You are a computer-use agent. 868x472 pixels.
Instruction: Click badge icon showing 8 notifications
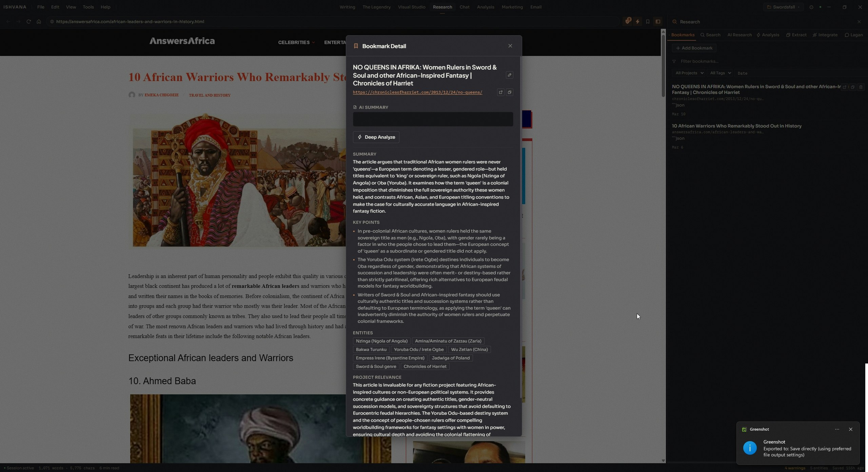(x=628, y=21)
